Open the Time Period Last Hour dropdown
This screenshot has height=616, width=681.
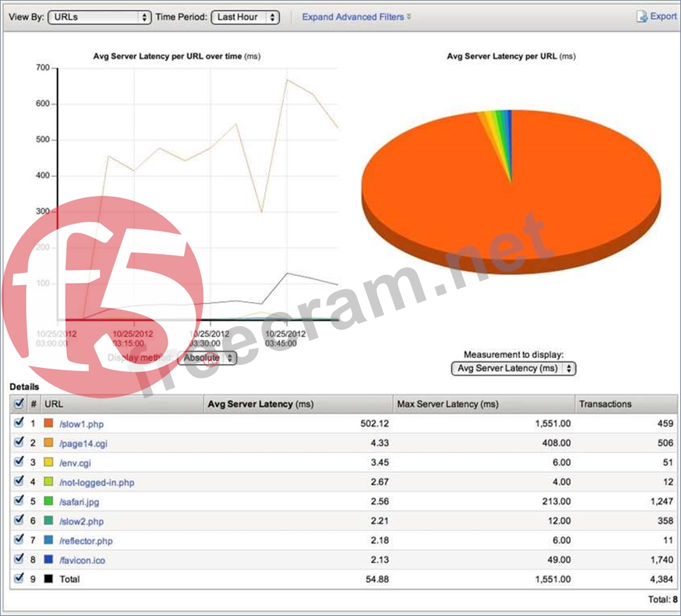click(245, 17)
